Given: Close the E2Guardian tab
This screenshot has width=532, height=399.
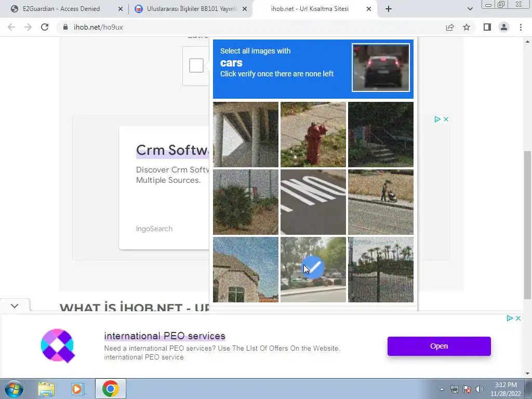Looking at the screenshot, I should pos(121,9).
